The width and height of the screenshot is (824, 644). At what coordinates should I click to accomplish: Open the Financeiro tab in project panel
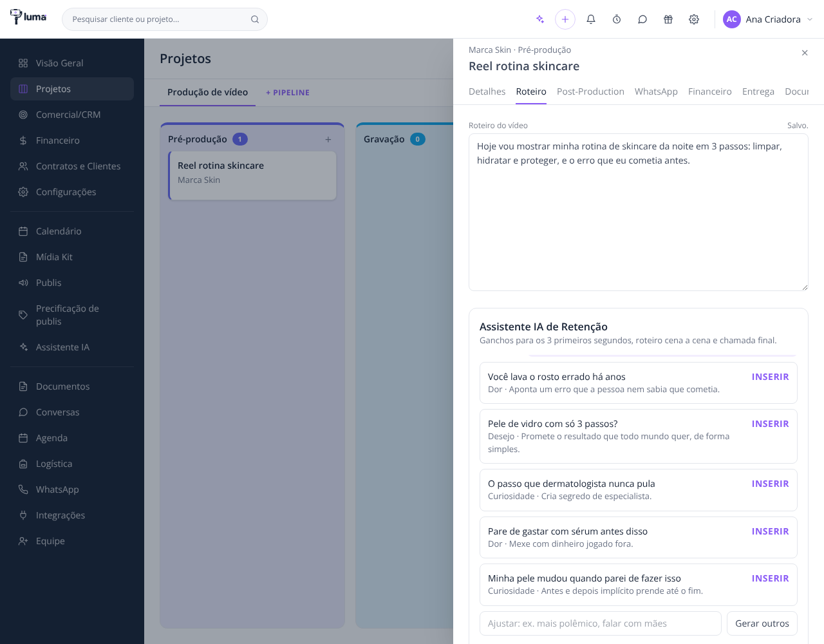[x=710, y=91]
